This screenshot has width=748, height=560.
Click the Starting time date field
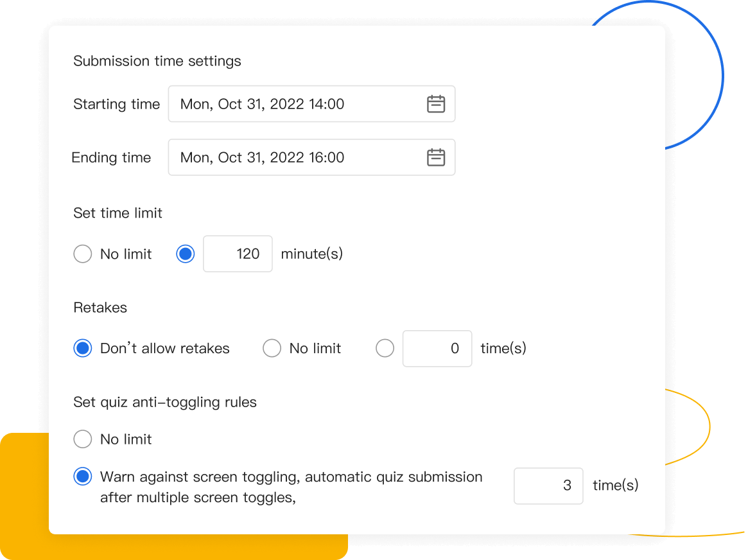pos(295,104)
